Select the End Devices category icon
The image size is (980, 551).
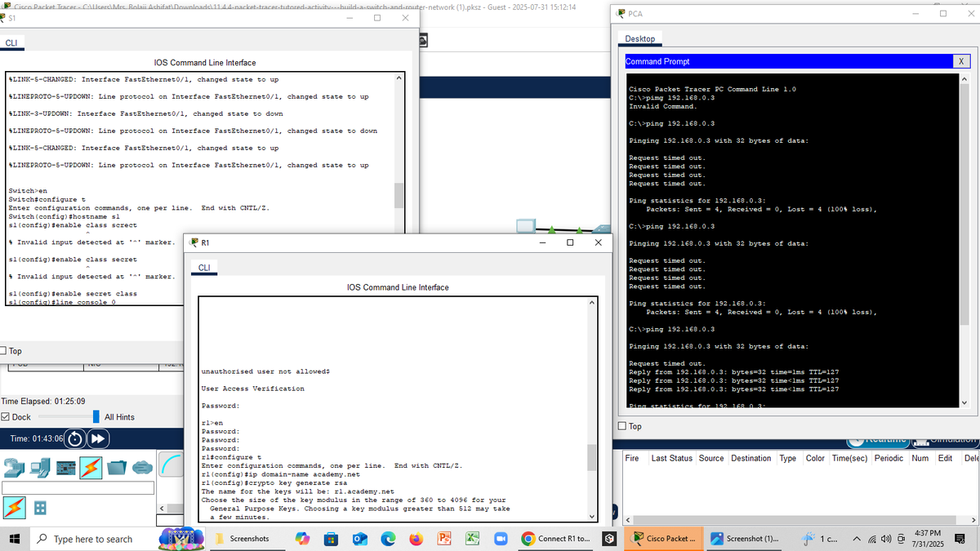tap(40, 468)
